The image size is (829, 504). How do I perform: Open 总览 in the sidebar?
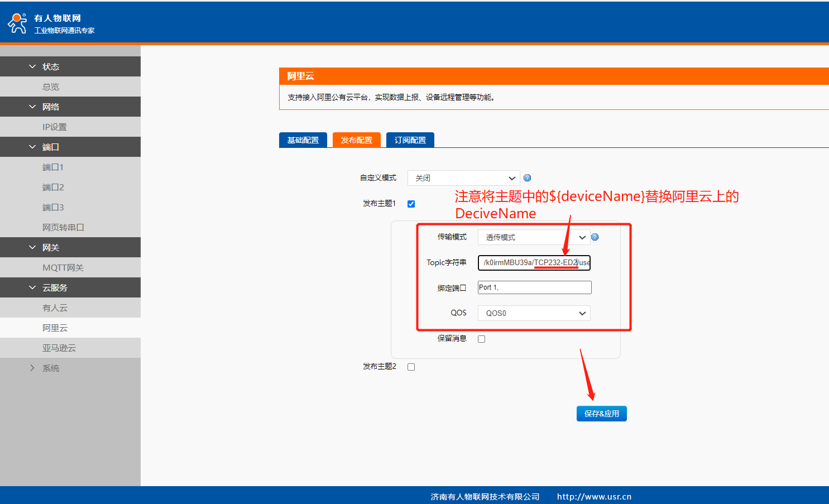[70, 87]
